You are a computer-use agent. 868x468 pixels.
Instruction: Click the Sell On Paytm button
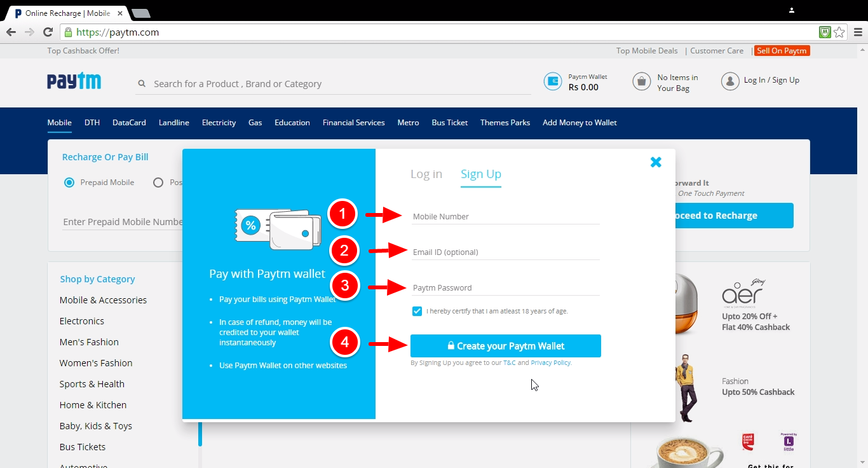point(782,51)
